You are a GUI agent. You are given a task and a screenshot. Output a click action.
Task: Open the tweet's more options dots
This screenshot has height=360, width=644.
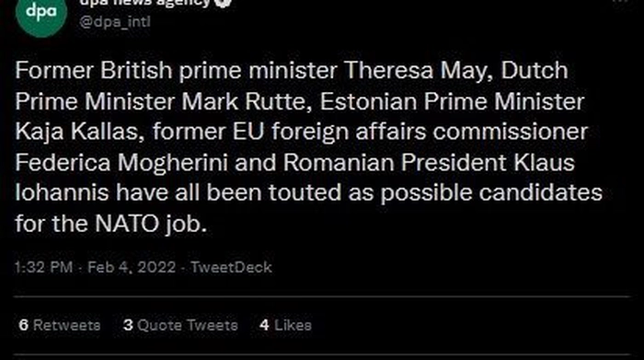coord(621,1)
